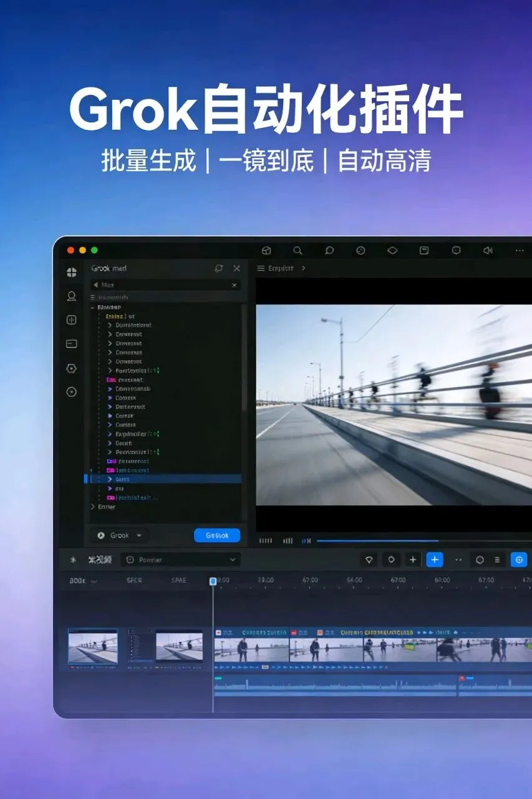Open search with the magnifier icon

coord(297,250)
